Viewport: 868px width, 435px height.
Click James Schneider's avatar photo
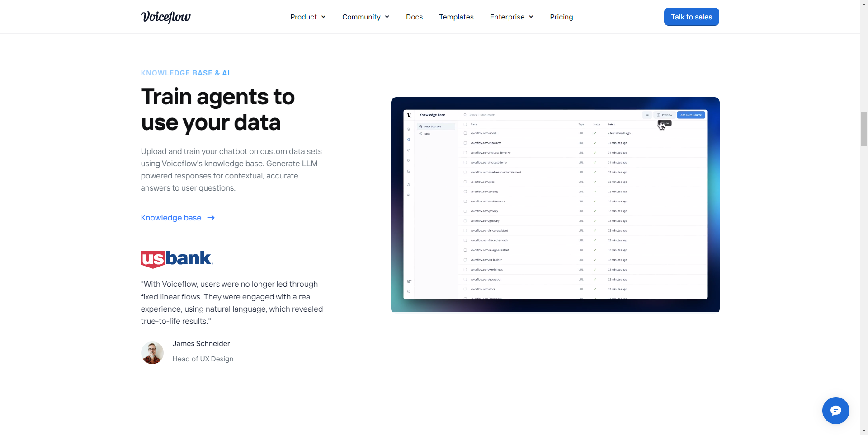152,353
